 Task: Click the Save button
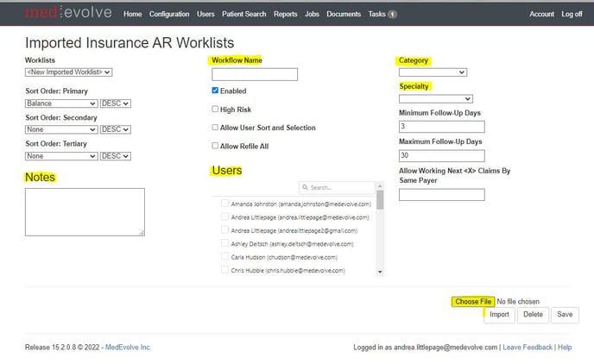pyautogui.click(x=565, y=315)
